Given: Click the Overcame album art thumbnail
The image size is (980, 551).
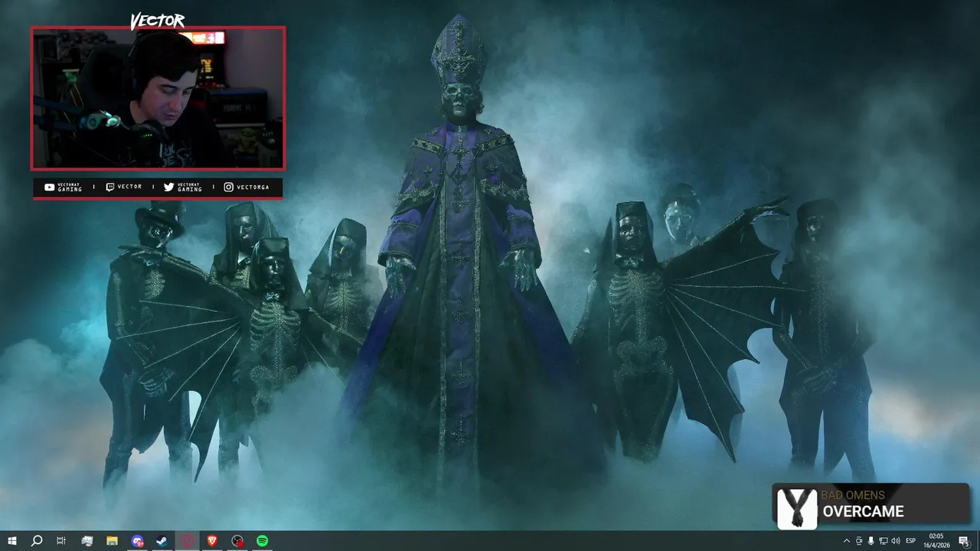Looking at the screenshot, I should [x=797, y=508].
